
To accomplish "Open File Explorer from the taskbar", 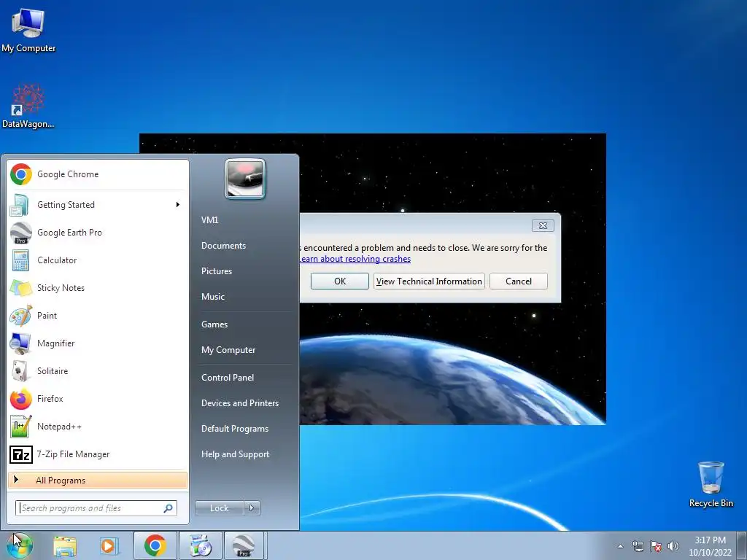I will pyautogui.click(x=65, y=545).
